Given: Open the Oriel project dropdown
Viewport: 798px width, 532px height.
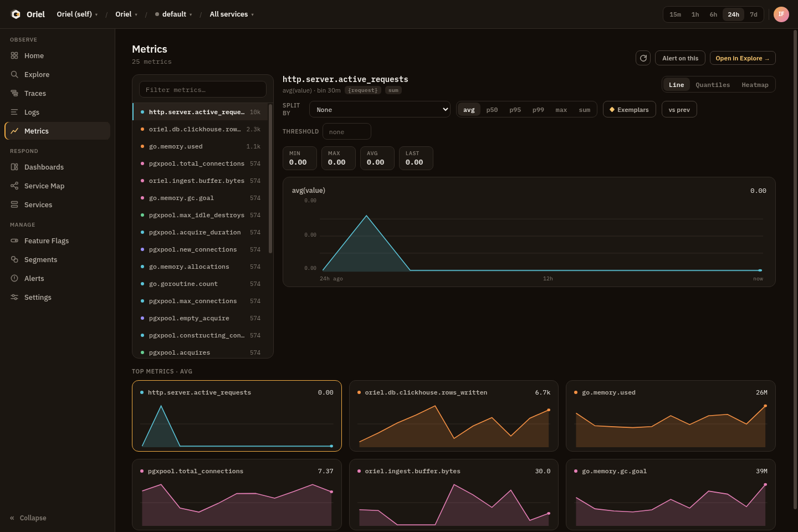Looking at the screenshot, I should (x=126, y=14).
